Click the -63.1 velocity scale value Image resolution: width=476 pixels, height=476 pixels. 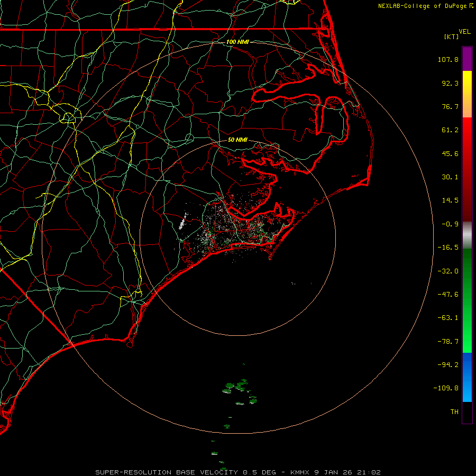pyautogui.click(x=448, y=318)
